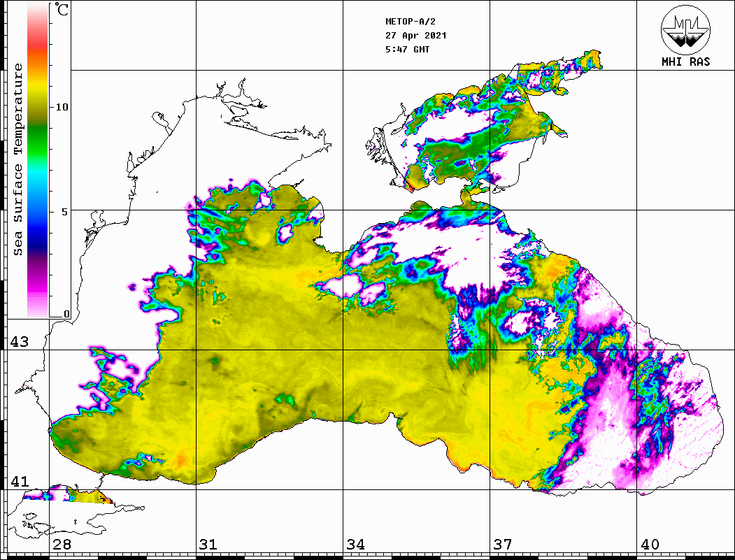
Task: Click the '°C' unit label
Action: coord(62,9)
